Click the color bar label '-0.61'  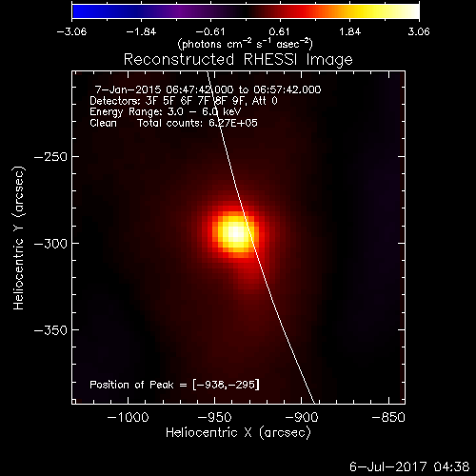tap(210, 31)
